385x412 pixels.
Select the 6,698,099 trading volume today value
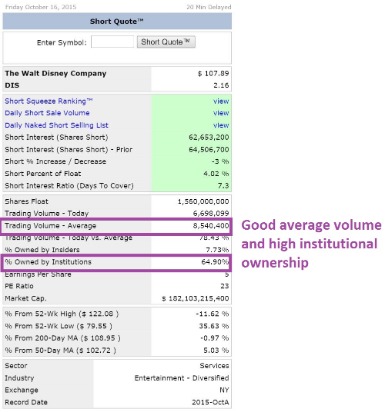tap(211, 213)
